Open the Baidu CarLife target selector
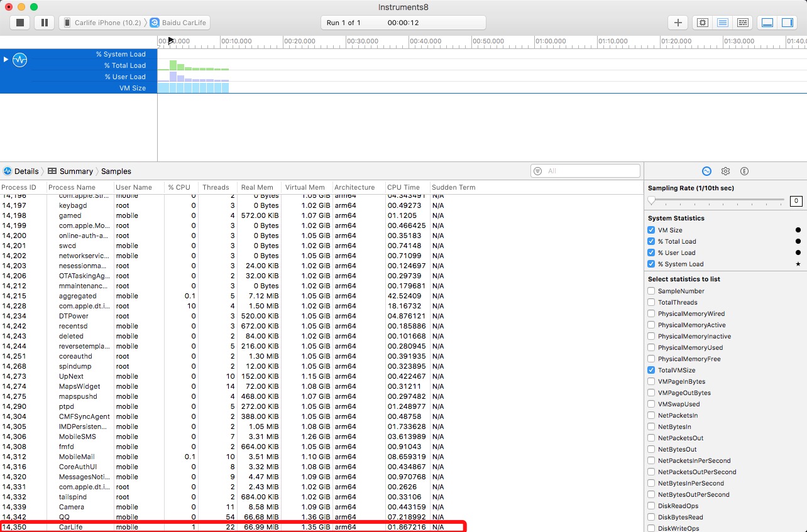807x532 pixels. [178, 23]
